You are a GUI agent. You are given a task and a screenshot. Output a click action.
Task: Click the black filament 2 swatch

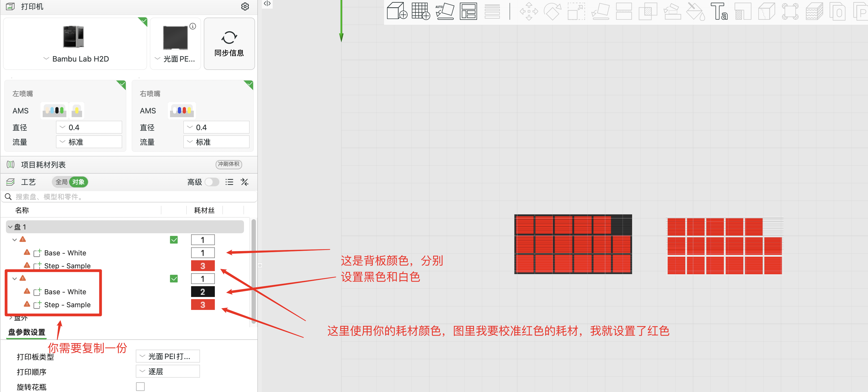[x=203, y=292]
